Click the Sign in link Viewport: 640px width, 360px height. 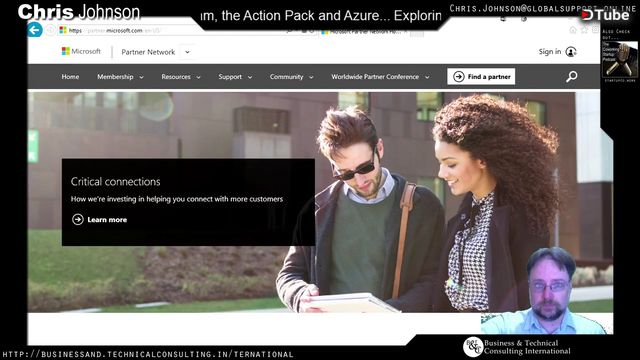coord(549,52)
